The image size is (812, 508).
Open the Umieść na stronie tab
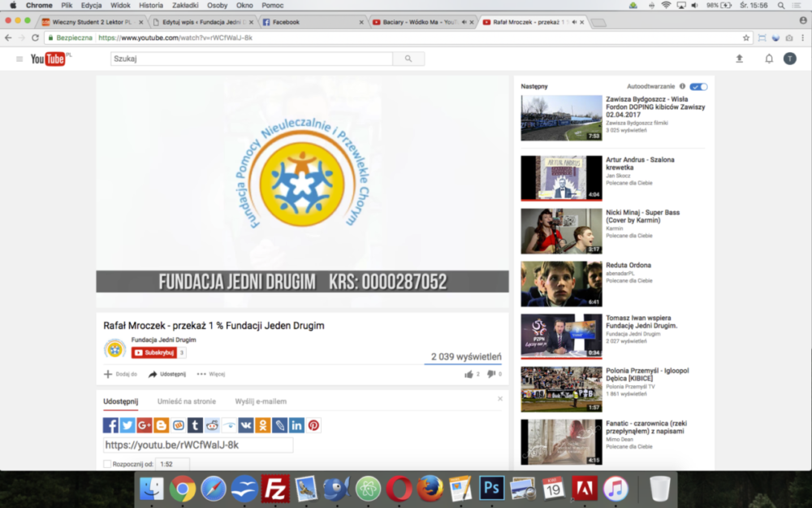click(187, 402)
